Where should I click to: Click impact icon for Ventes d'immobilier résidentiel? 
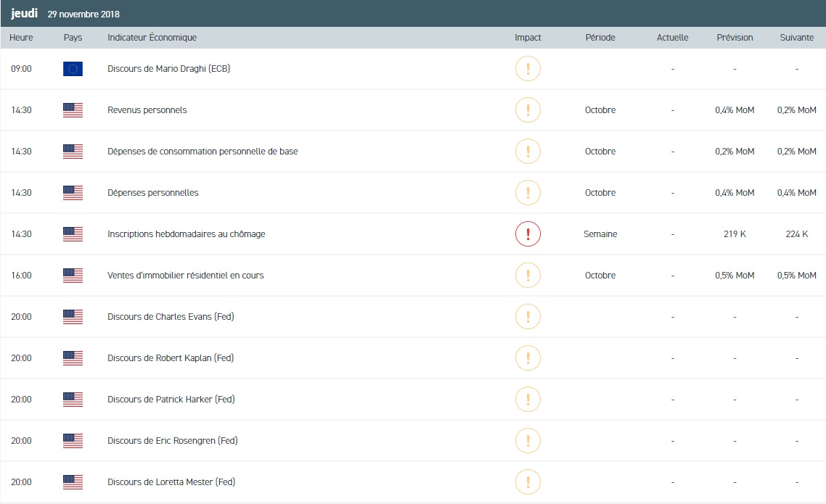[x=528, y=276]
